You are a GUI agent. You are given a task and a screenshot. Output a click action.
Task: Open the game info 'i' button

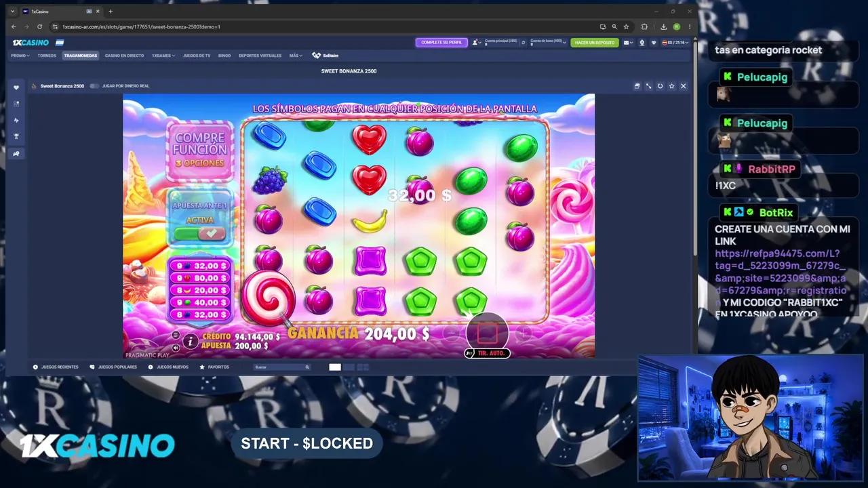click(x=191, y=342)
